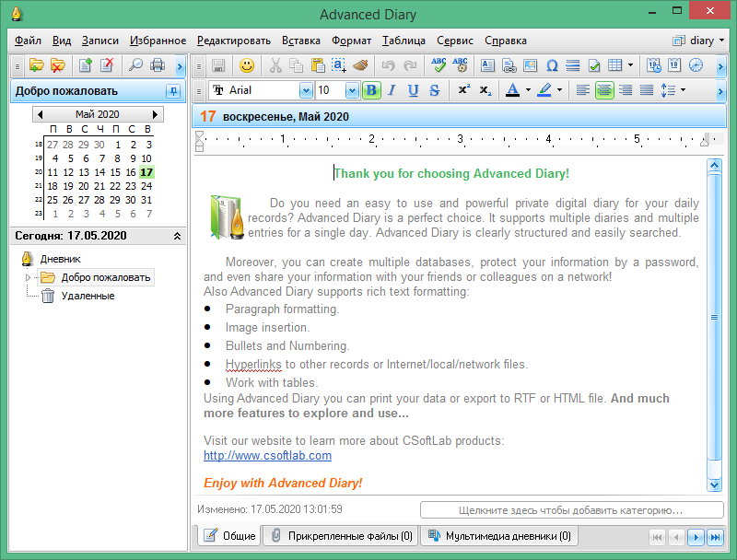Open search with the magnifying glass icon
Viewport: 737px width, 560px height.
135,64
